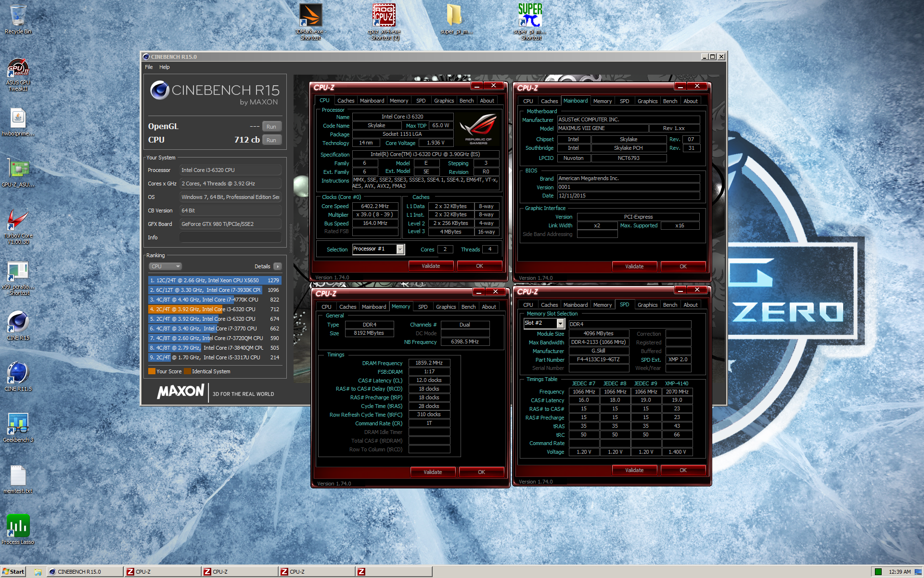Click the Part Number F4-4133C19-4GTZ field

(x=598, y=360)
